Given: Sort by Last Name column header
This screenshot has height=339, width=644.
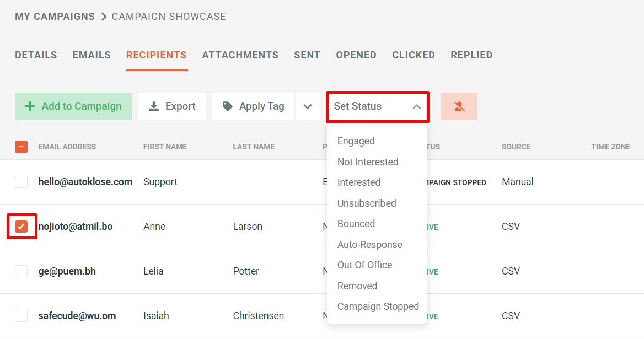Looking at the screenshot, I should [254, 147].
